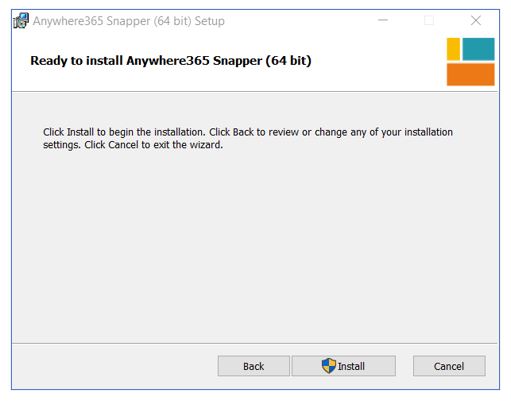Screen dimensions: 511x401
Task: Go to previous step with Back
Action: click(x=254, y=366)
